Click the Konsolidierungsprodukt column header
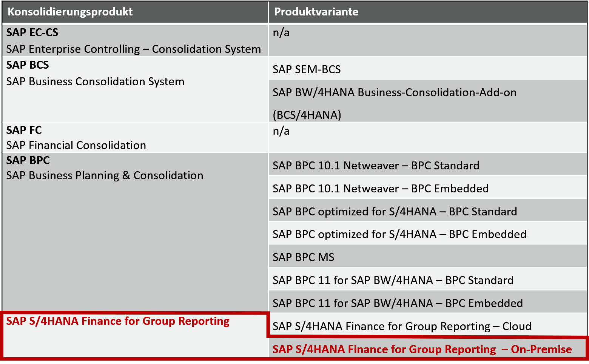589x364 pixels. (70, 12)
